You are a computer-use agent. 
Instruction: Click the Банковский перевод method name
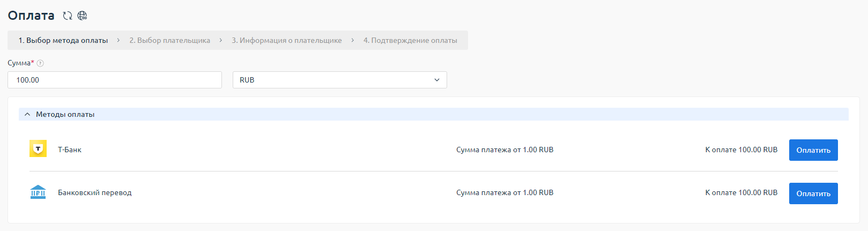click(94, 192)
